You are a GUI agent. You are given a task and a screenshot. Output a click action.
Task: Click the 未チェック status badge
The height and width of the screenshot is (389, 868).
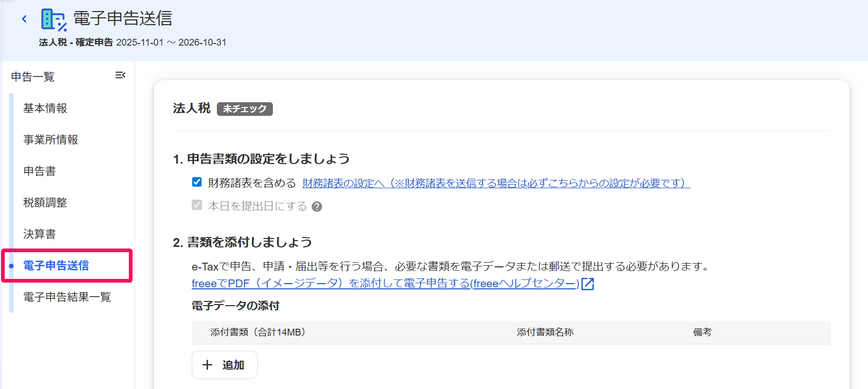pyautogui.click(x=245, y=109)
